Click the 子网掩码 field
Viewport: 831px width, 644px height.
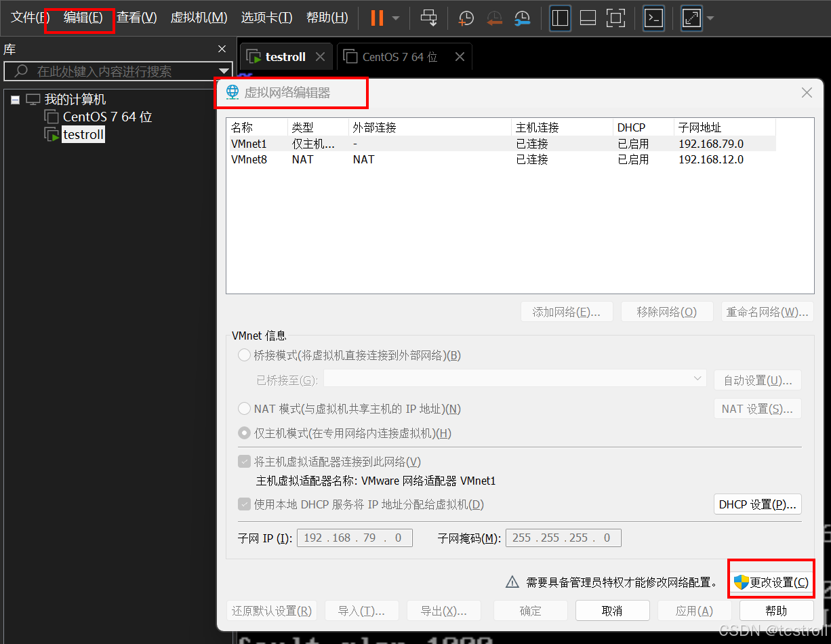[x=563, y=538]
